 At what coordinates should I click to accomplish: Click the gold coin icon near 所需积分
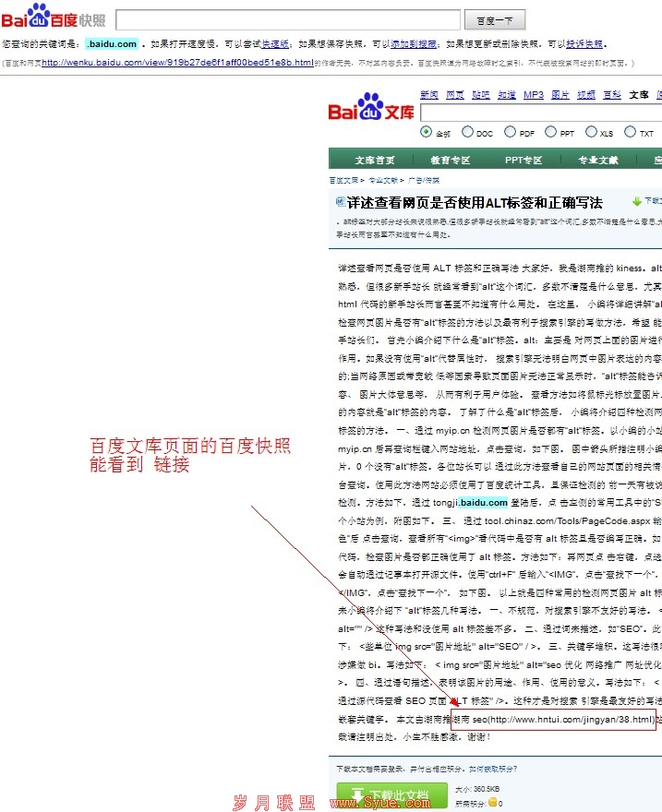(x=494, y=803)
